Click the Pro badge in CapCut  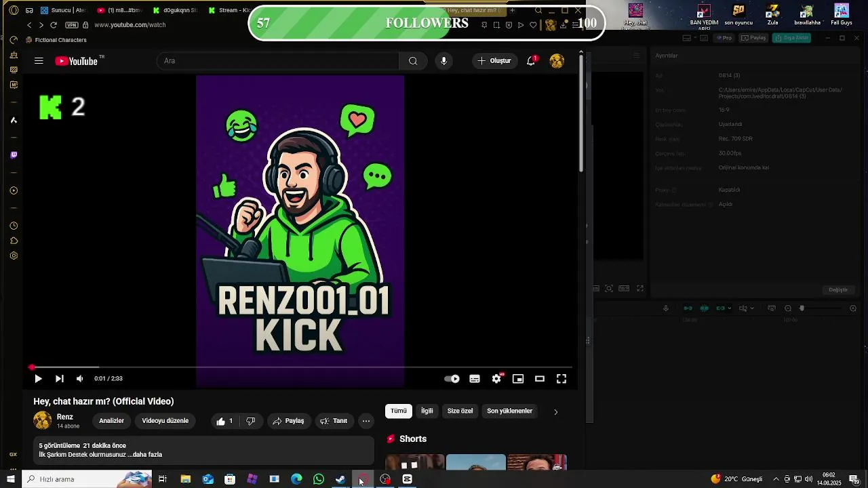pos(725,38)
